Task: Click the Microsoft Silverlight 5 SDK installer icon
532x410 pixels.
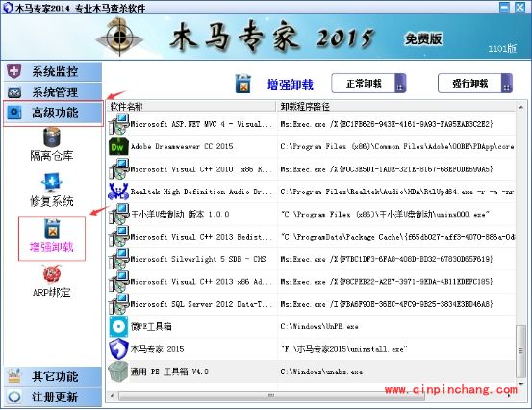Action: point(118,259)
